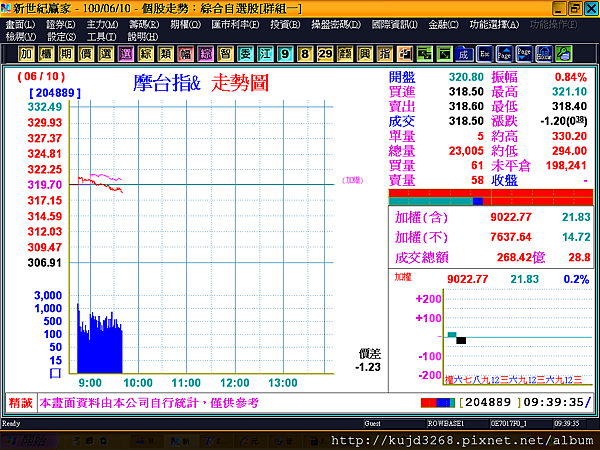
Task: Click the 摩台指& chart title
Action: coord(167,83)
